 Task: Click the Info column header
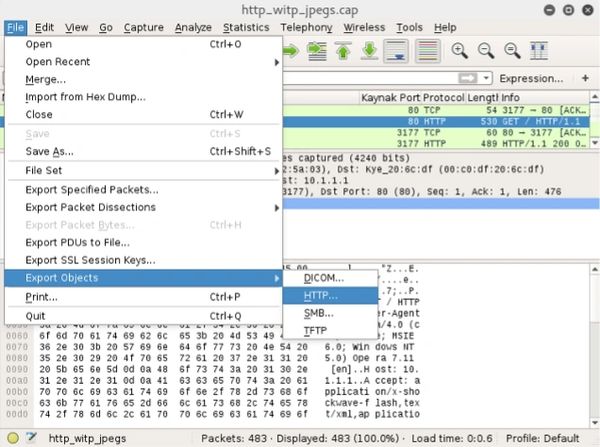tap(544, 98)
